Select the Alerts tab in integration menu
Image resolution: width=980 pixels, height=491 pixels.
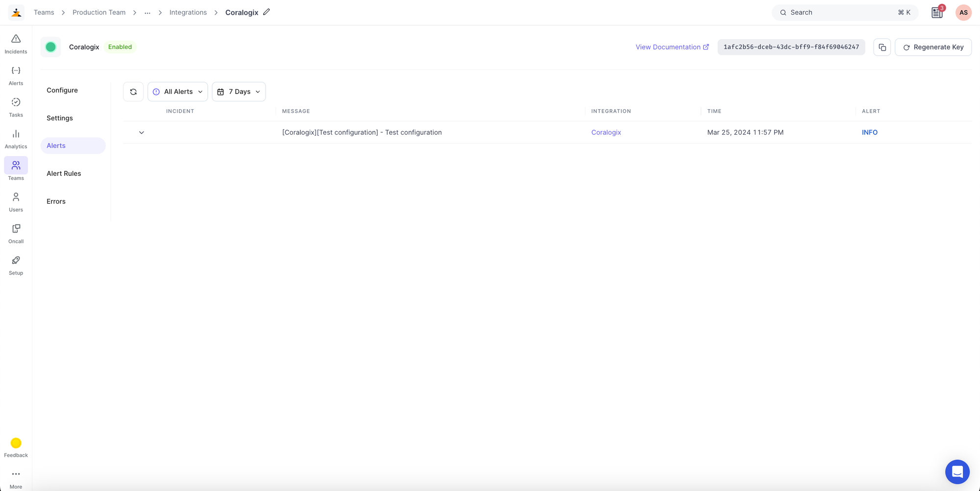73,145
